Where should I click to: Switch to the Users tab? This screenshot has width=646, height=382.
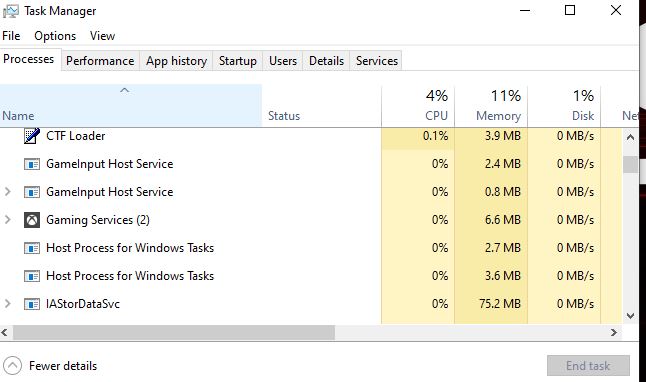pyautogui.click(x=283, y=61)
